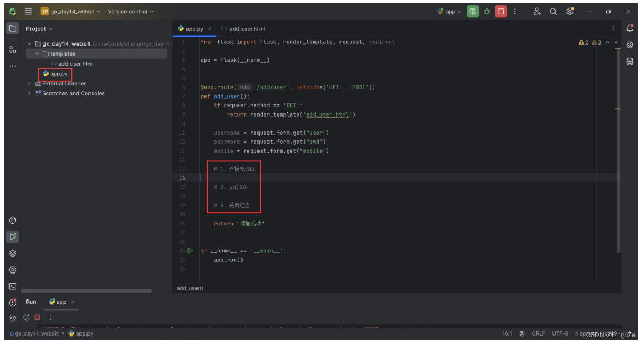
Task: Close the app.py editor tab
Action: click(x=210, y=29)
